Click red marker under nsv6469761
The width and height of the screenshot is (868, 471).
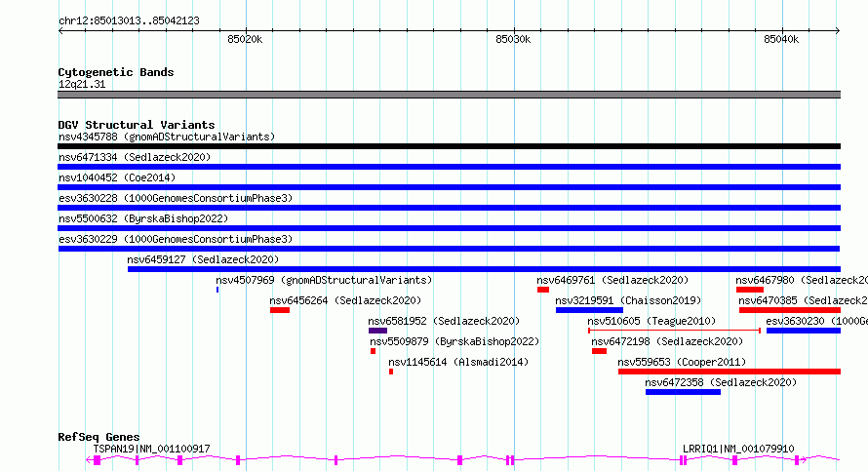click(x=543, y=290)
